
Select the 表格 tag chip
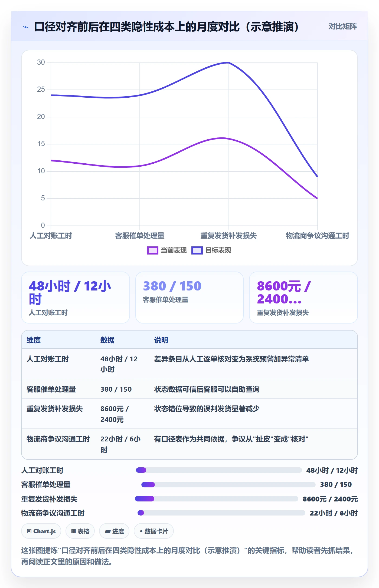[x=80, y=531]
